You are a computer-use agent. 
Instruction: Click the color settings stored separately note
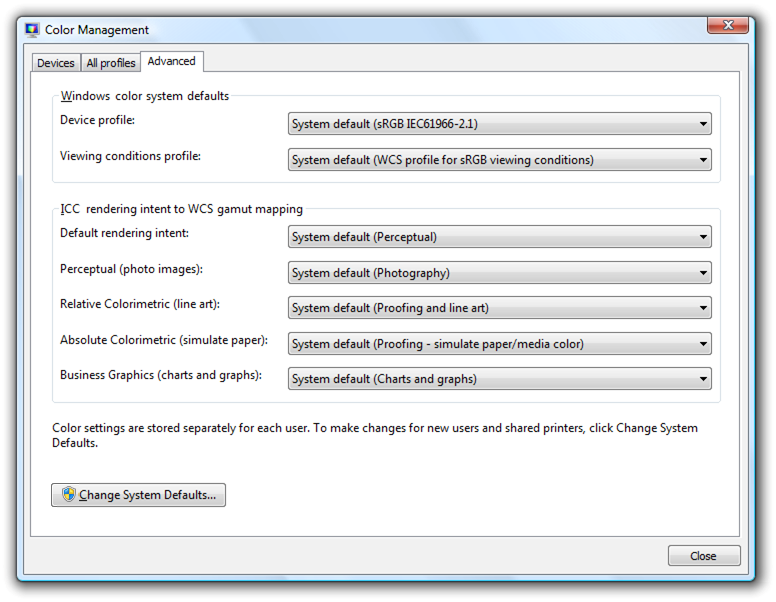pos(375,435)
